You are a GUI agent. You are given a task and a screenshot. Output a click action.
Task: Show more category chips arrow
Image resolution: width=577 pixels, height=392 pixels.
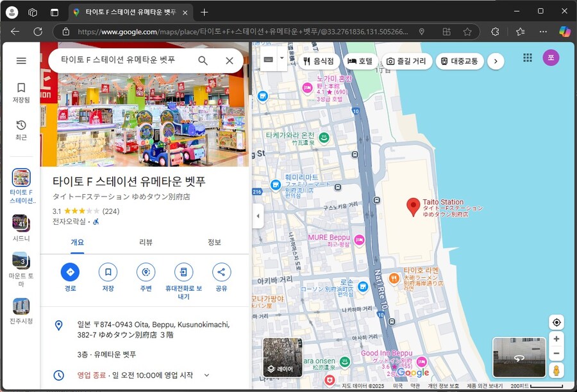click(496, 61)
